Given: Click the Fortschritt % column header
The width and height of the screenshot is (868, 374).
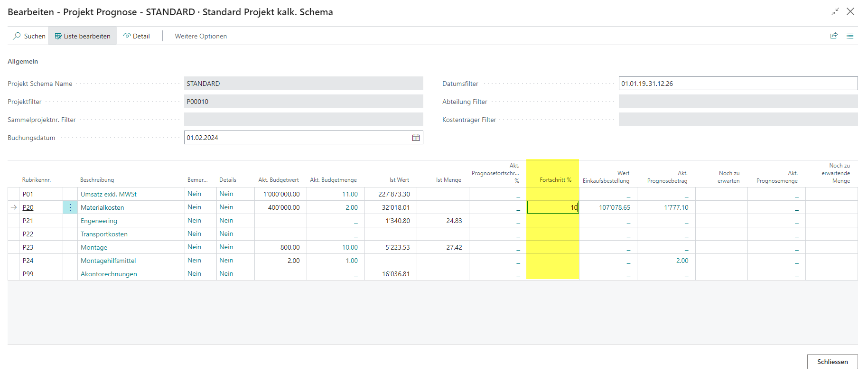Looking at the screenshot, I should pyautogui.click(x=555, y=180).
